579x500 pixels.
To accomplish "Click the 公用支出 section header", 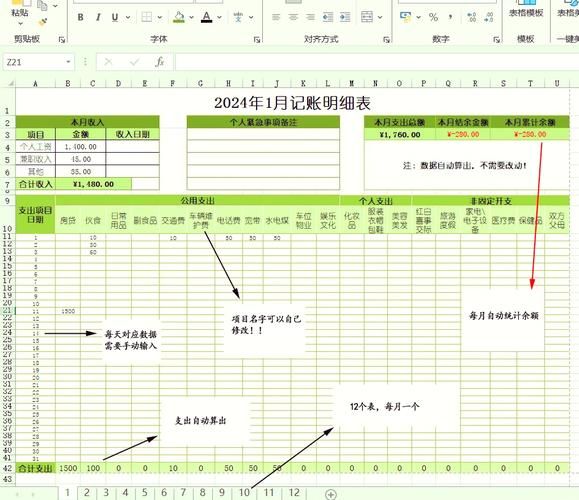I will click(x=197, y=201).
